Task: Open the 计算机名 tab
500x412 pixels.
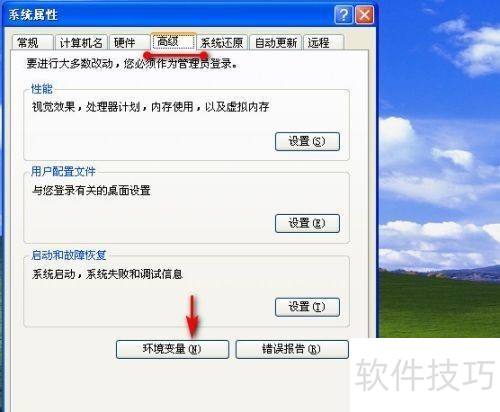Action: click(x=81, y=43)
